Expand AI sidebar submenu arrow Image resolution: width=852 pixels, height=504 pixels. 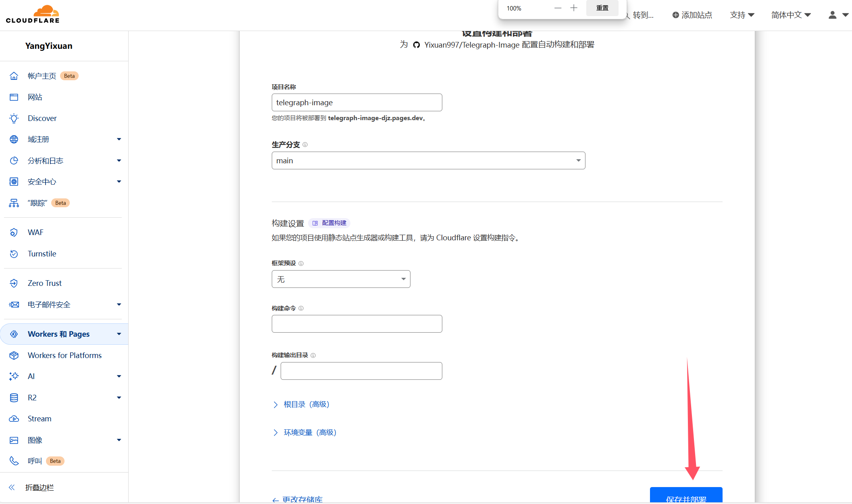[x=119, y=376]
